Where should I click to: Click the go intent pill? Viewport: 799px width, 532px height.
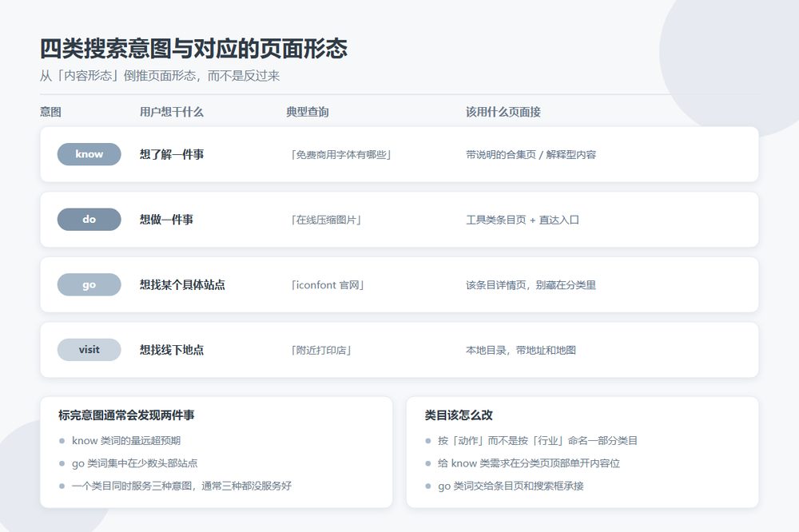click(89, 285)
